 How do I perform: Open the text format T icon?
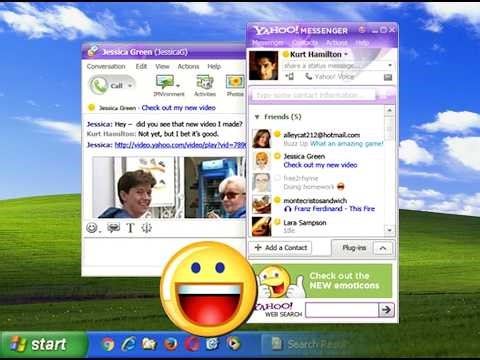(130, 228)
